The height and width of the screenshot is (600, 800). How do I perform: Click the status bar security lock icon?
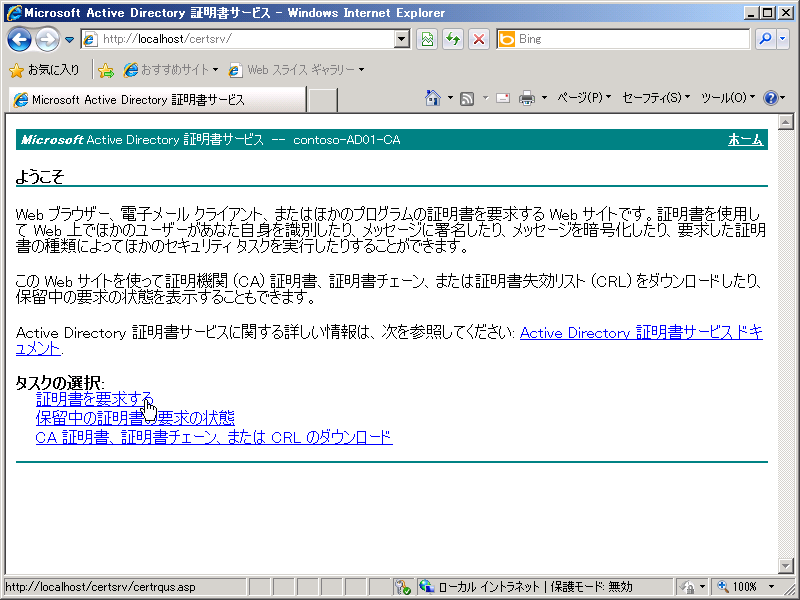[688, 587]
